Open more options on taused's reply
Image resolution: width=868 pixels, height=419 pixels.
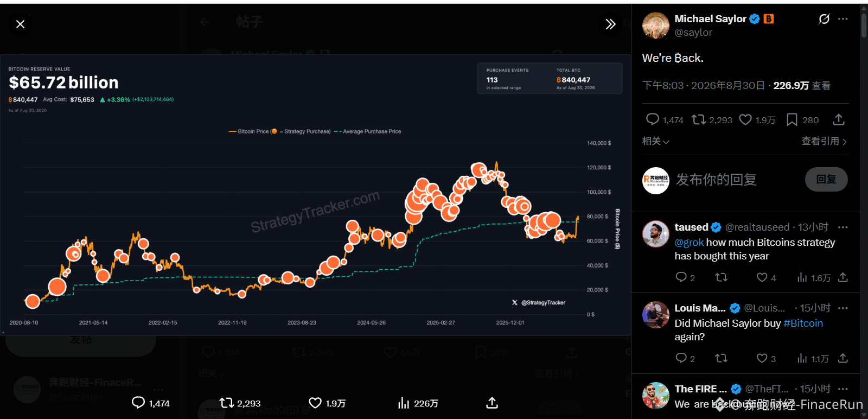pyautogui.click(x=843, y=227)
